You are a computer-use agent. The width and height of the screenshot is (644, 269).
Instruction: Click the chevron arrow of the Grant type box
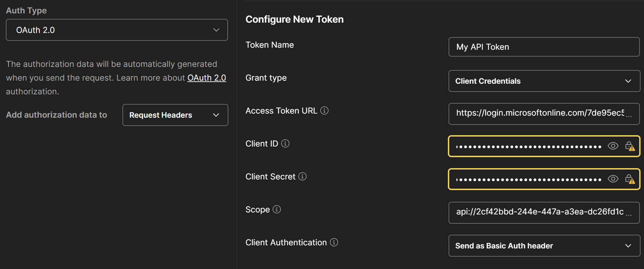pyautogui.click(x=628, y=81)
